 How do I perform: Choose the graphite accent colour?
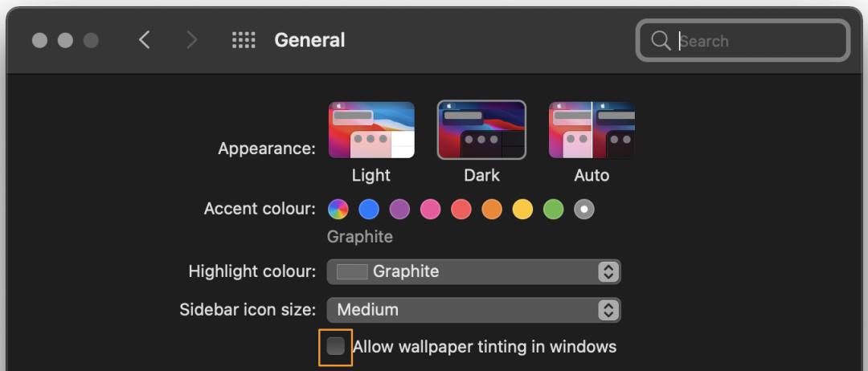pos(584,210)
